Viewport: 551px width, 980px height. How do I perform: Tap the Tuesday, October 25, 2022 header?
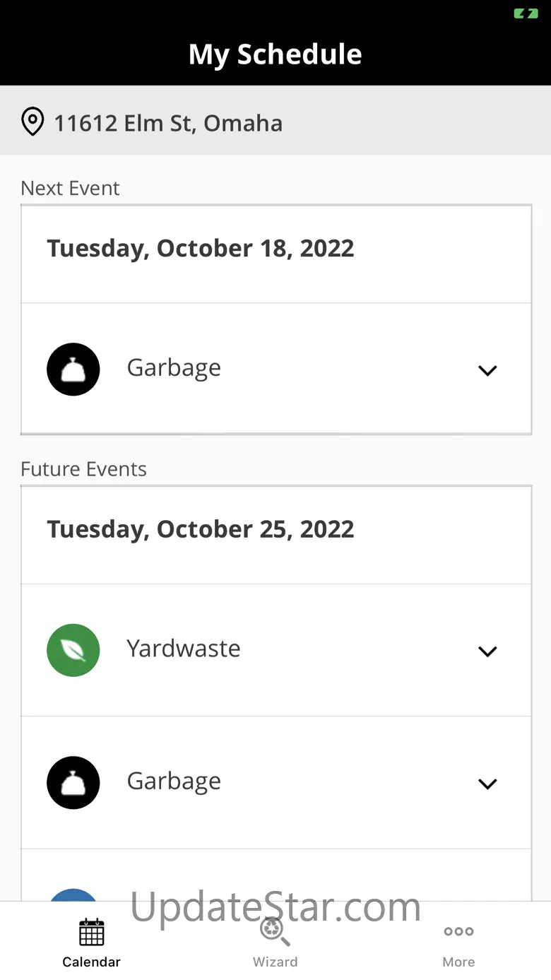[201, 529]
